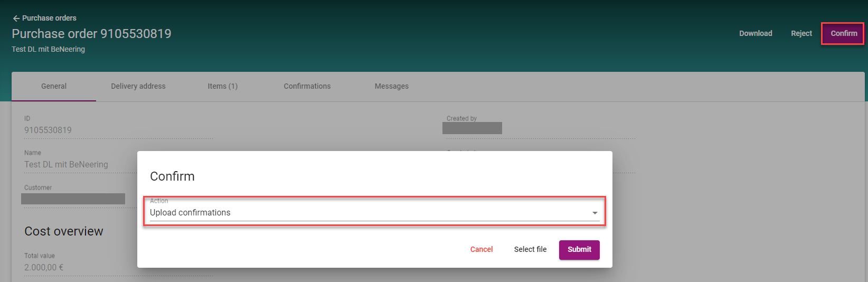
Task: Expand the Action dropdown arrow
Action: pos(595,213)
